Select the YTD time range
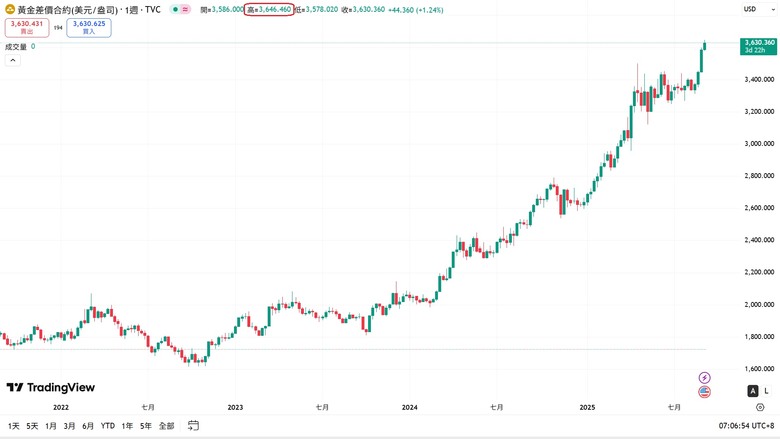 click(x=107, y=426)
